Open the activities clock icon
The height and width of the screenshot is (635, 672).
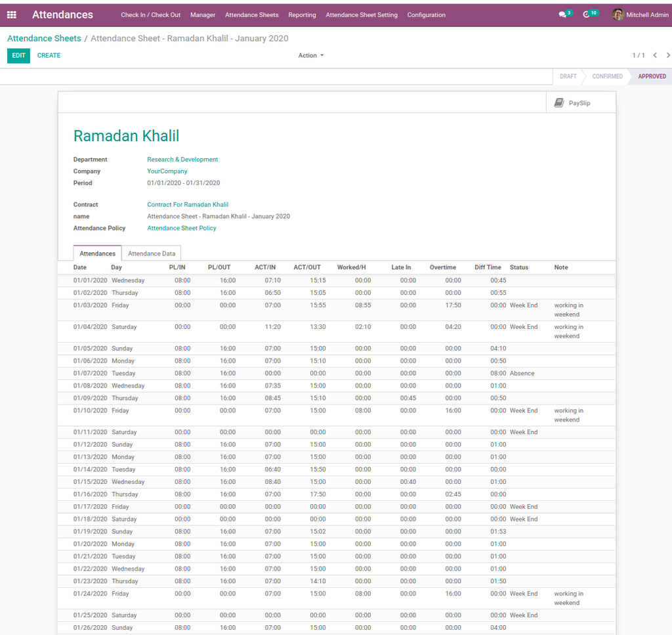pyautogui.click(x=587, y=14)
